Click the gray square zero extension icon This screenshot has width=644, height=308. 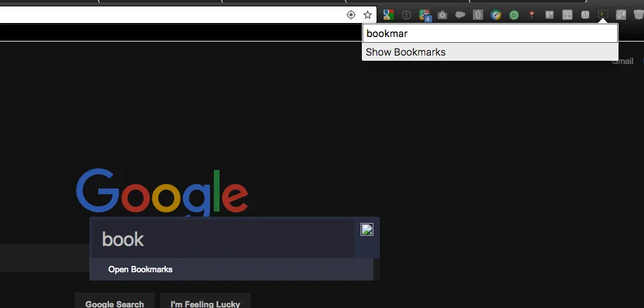[x=477, y=15]
